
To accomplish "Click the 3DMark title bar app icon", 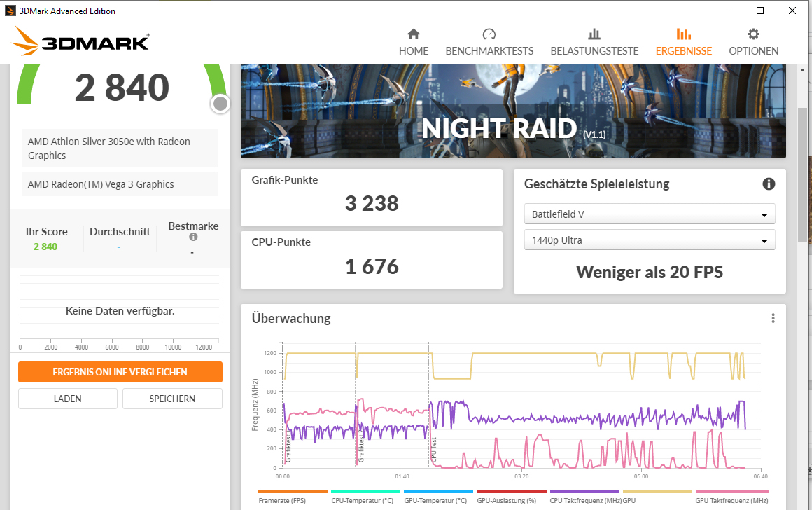I will coord(10,11).
